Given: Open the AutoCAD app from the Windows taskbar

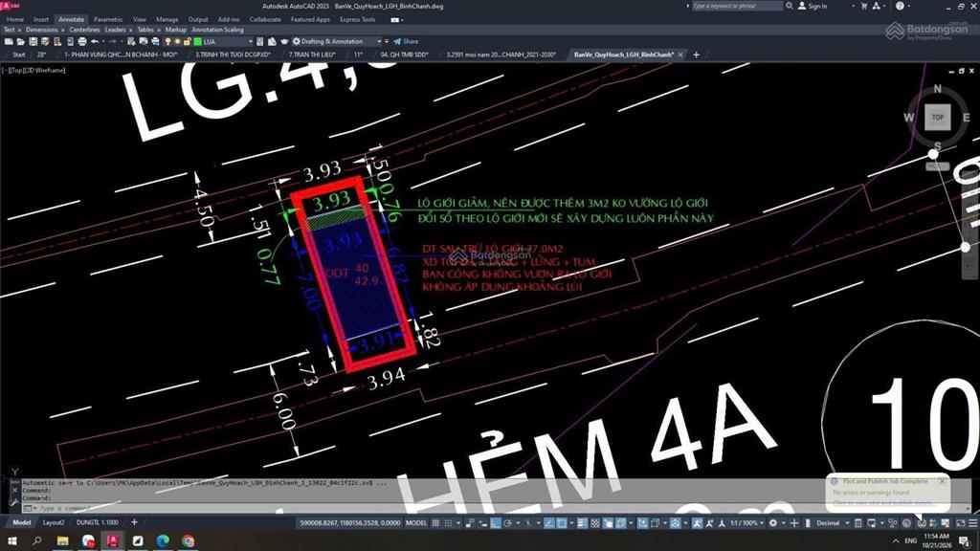Looking at the screenshot, I should 113,541.
